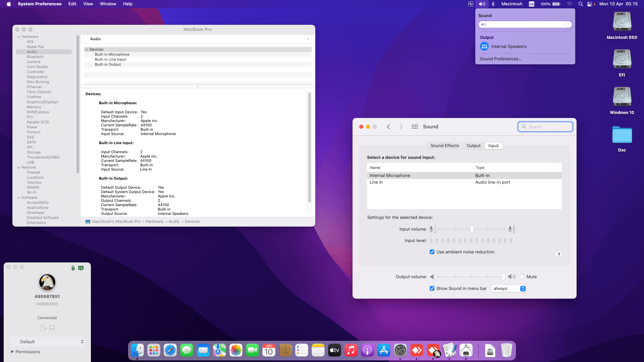Open Spotlight search magnifier icon
Viewport: 644px width, 362px height.
coord(580,4)
